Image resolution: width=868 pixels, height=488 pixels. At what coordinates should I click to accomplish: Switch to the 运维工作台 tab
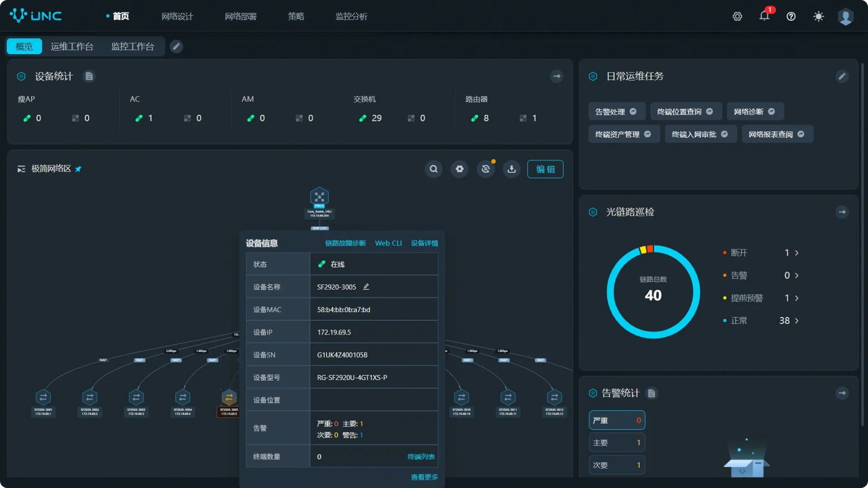tap(72, 46)
